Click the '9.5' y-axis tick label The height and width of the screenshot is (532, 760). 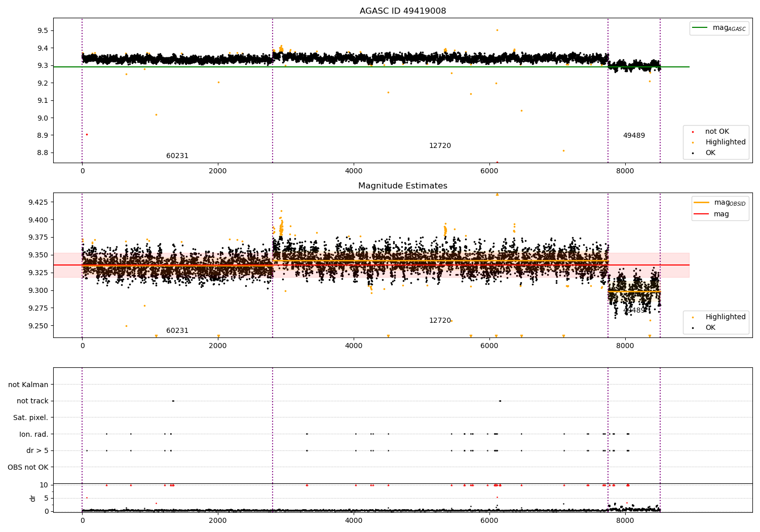43,31
